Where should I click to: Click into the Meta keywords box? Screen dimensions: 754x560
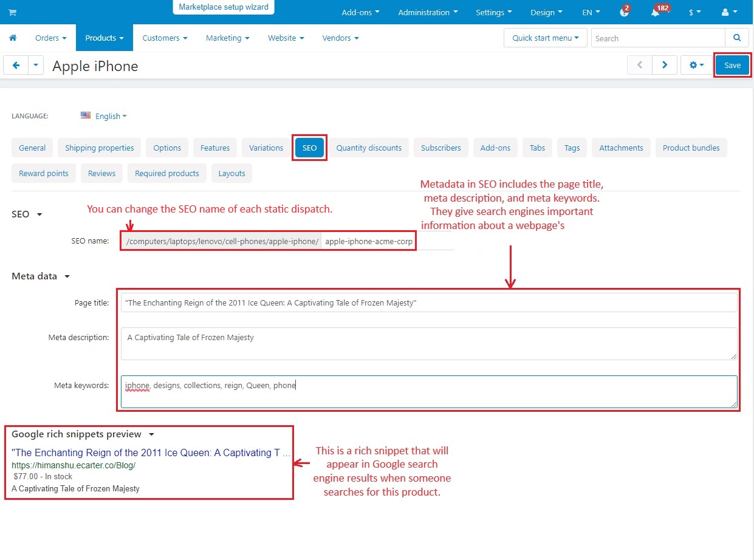pos(429,392)
